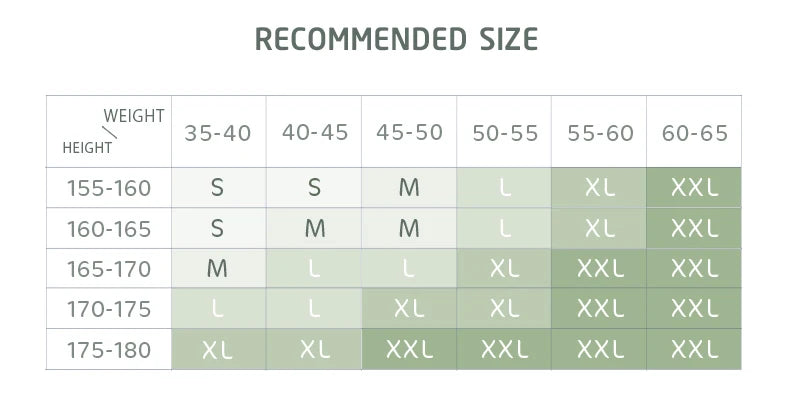Select the 60-65 weight column header
790x413 pixels.
coord(694,133)
